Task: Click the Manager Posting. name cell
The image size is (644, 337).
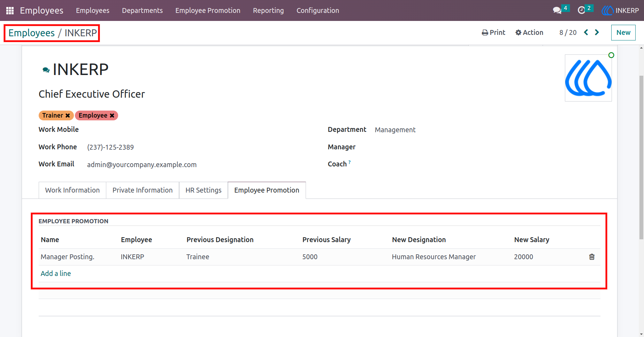Action: tap(68, 257)
